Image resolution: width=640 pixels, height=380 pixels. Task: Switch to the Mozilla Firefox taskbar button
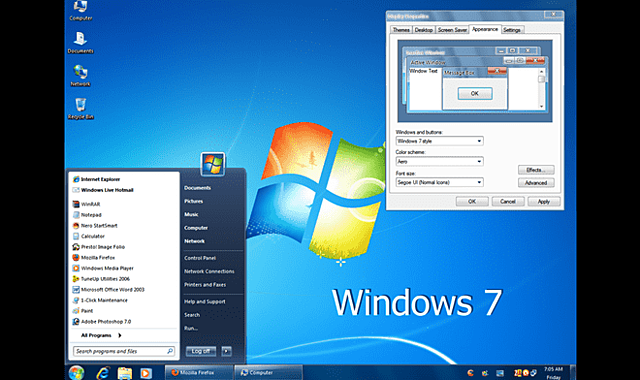(199, 373)
